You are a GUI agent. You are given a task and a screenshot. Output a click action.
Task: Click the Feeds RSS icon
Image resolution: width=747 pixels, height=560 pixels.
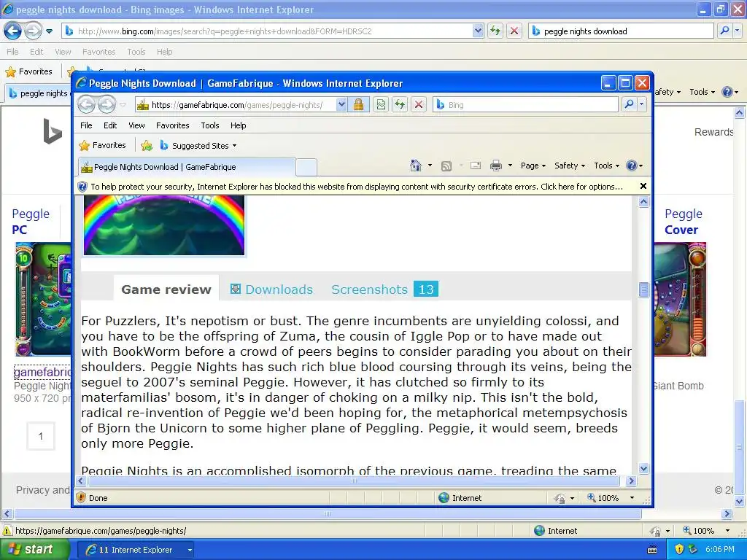click(x=446, y=166)
